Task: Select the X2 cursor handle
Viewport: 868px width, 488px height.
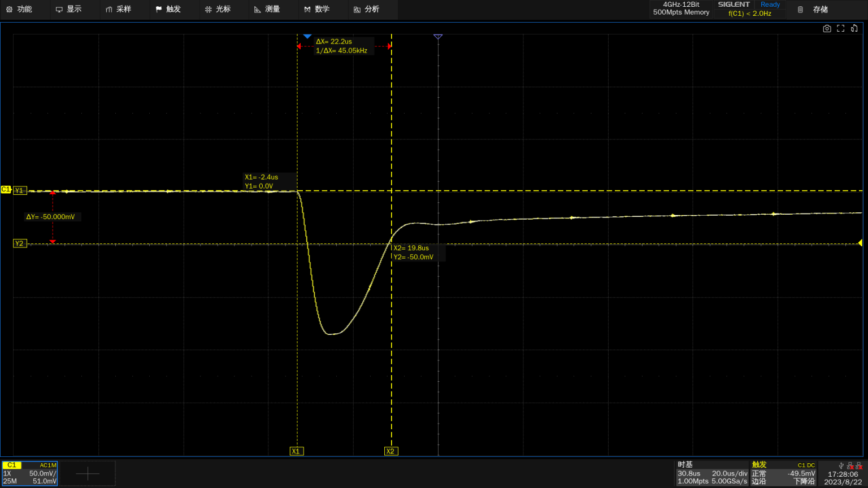Action: (x=390, y=451)
